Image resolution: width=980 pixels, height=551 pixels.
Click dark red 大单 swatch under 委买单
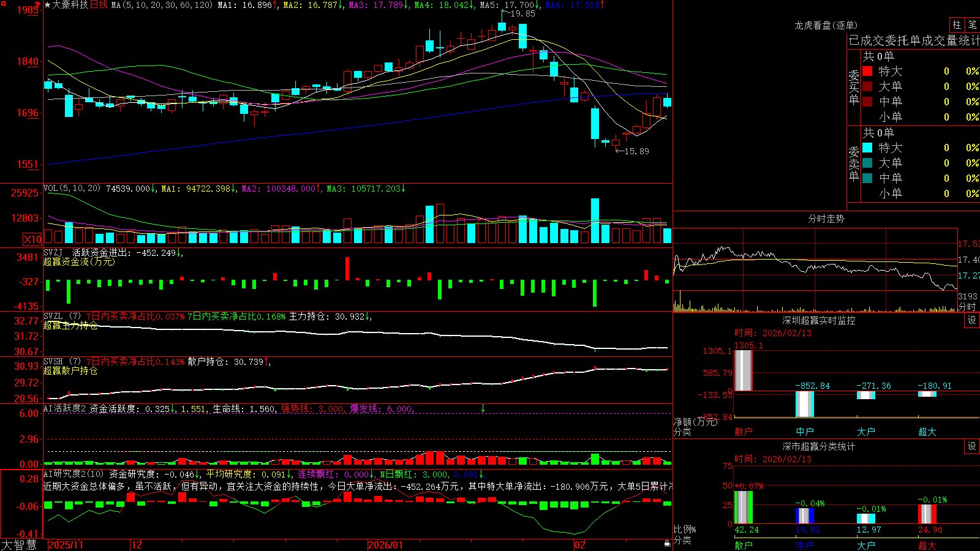pos(867,86)
